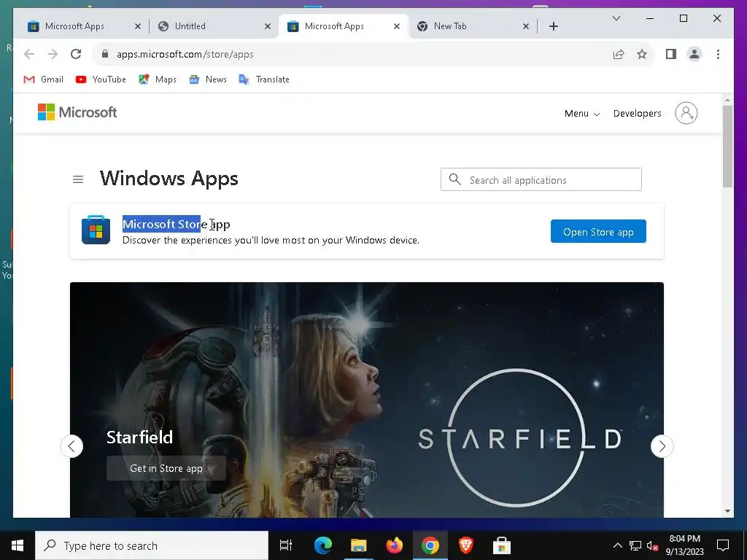Open Gmail bookmark

click(43, 79)
